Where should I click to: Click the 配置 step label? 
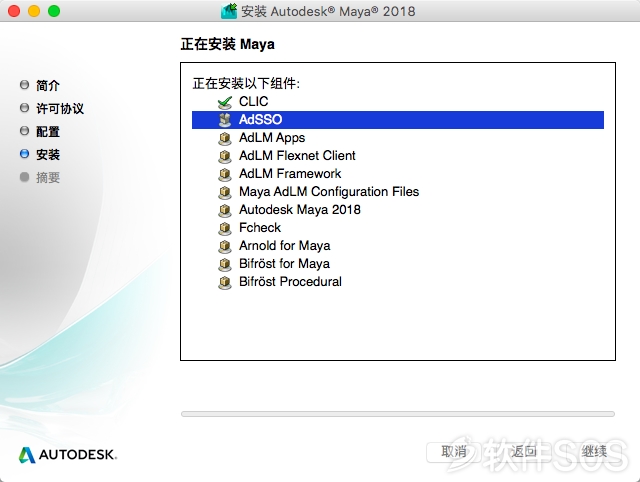[x=48, y=131]
